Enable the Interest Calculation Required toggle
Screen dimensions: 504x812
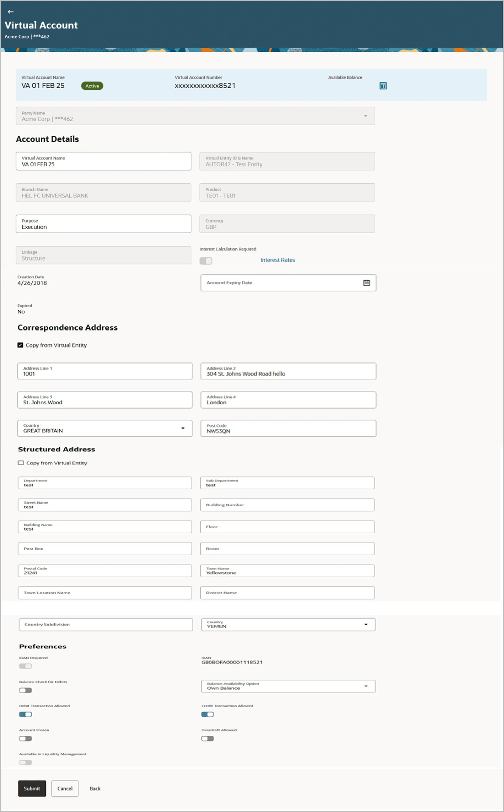(x=206, y=261)
